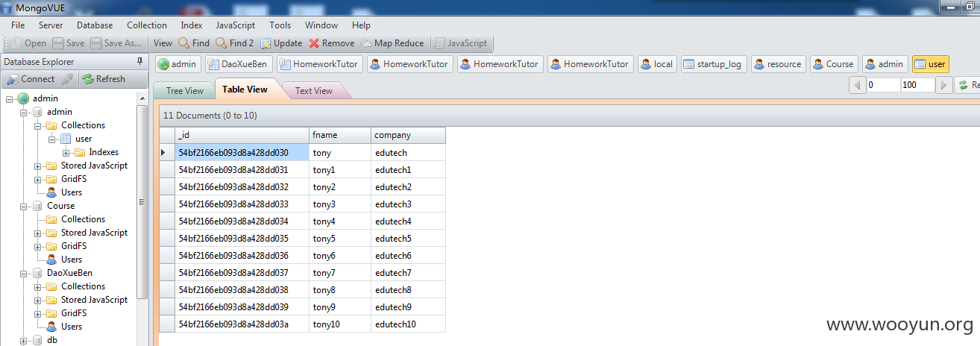
Task: Open the Tools menu
Action: click(280, 25)
